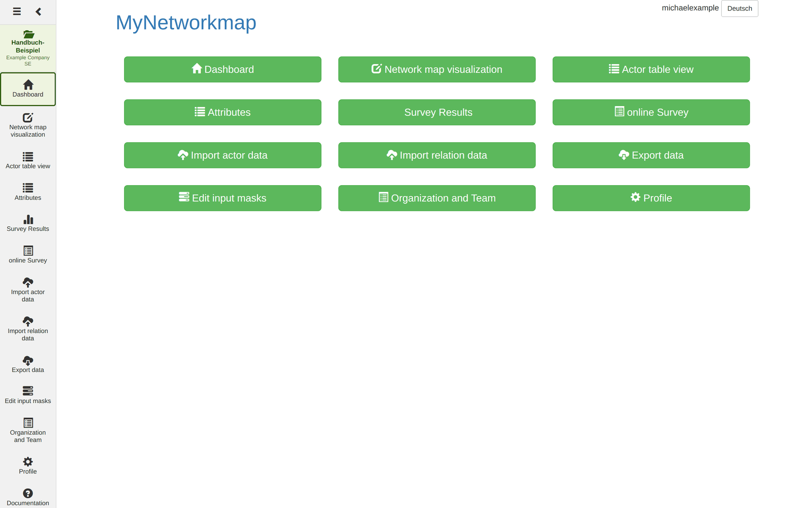The image size is (812, 508).
Task: Select Attributes list icon in sidebar
Action: (28, 187)
